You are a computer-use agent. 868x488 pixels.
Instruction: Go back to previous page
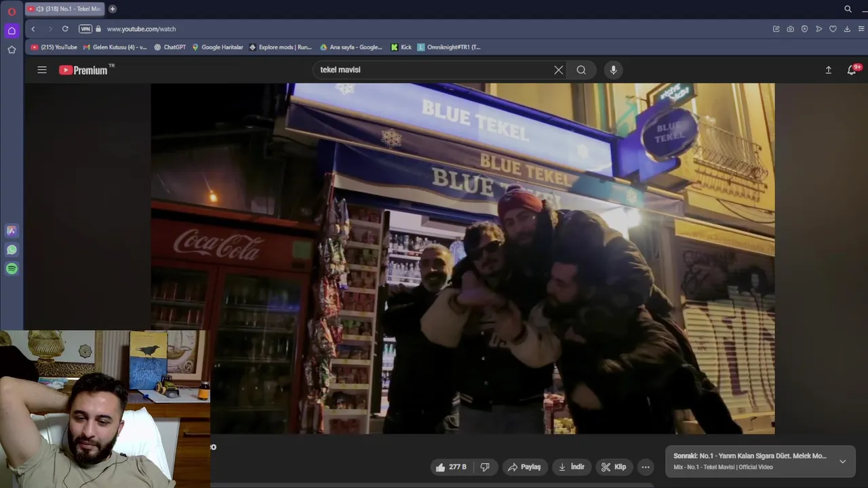[33, 28]
